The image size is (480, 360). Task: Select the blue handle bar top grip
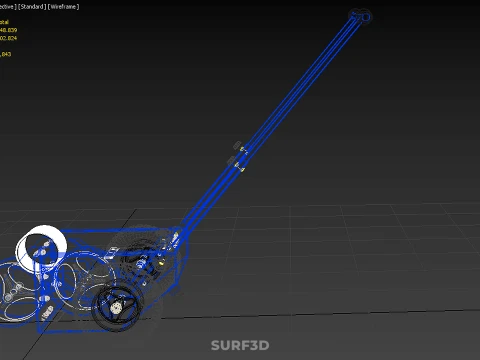tap(360, 16)
